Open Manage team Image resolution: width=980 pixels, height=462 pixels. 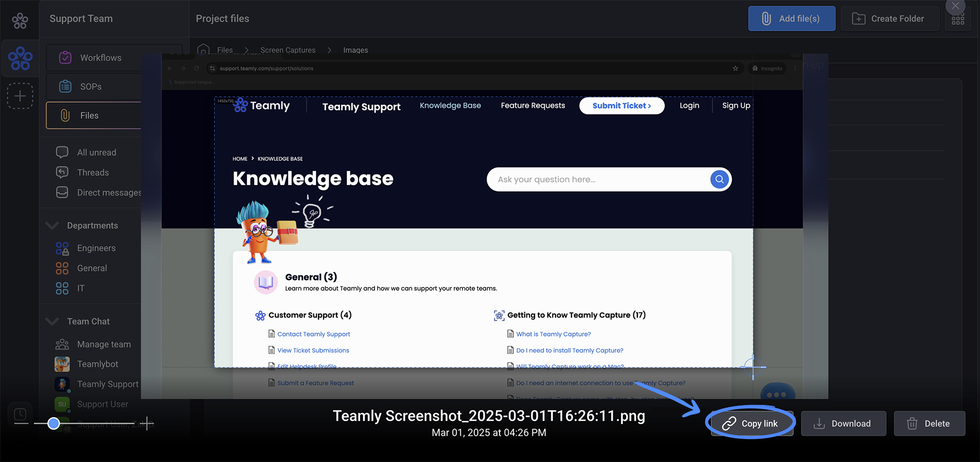104,344
